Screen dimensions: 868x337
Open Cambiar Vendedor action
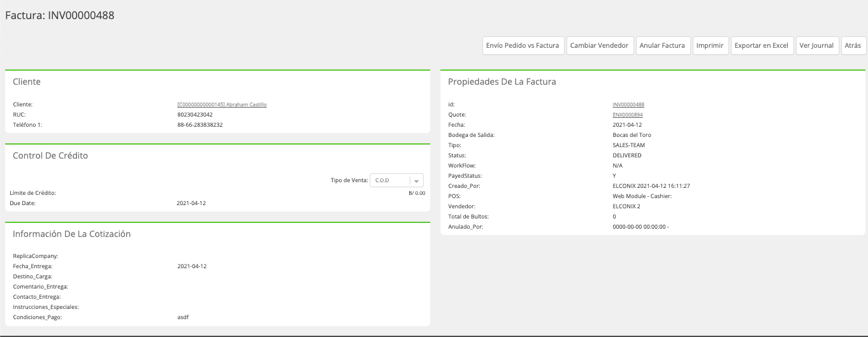(599, 45)
